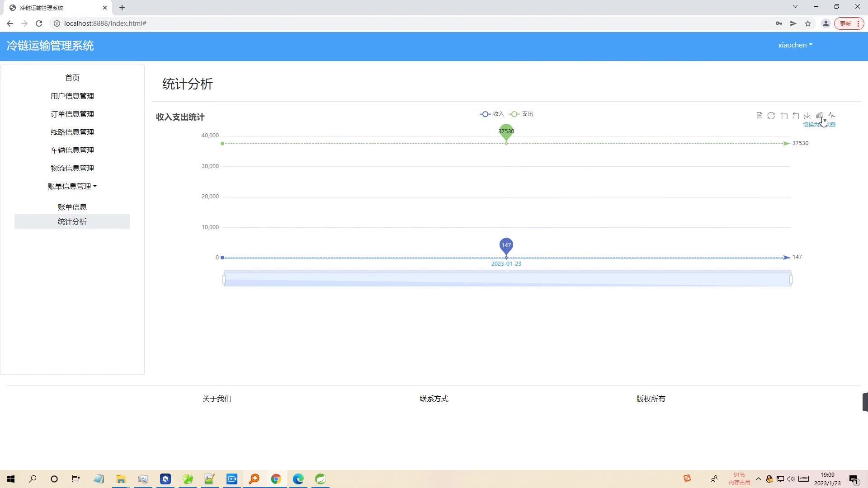Image resolution: width=868 pixels, height=488 pixels.
Task: Open Chrome from the Windows taskbar
Action: [276, 479]
